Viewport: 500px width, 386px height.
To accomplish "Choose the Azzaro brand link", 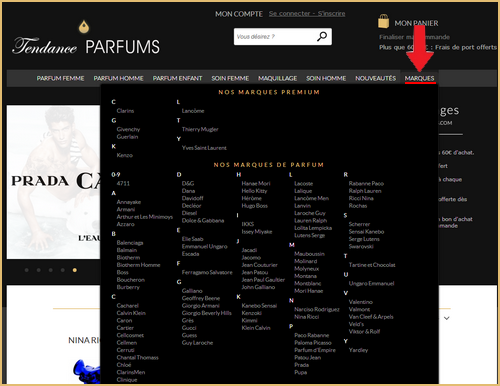I will [x=125, y=224].
